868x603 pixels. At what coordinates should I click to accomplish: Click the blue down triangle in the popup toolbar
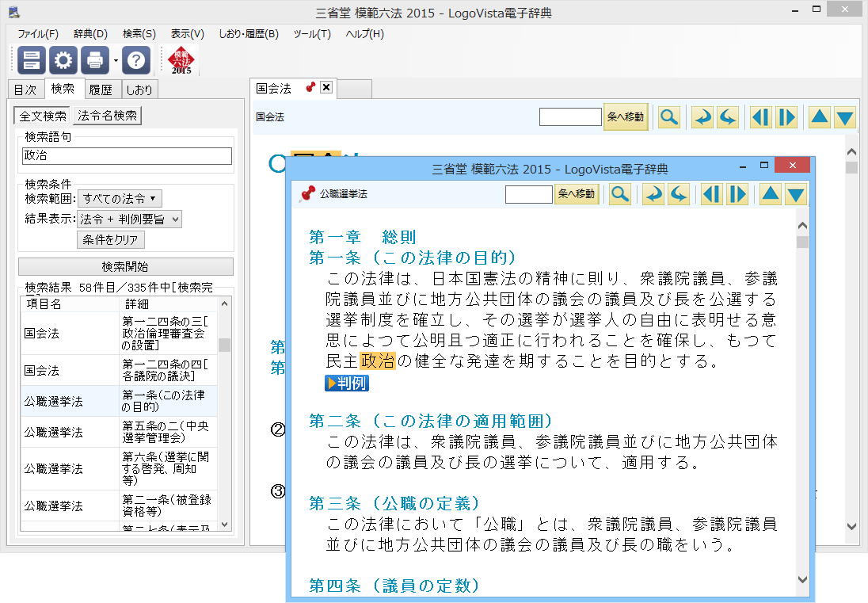[796, 194]
